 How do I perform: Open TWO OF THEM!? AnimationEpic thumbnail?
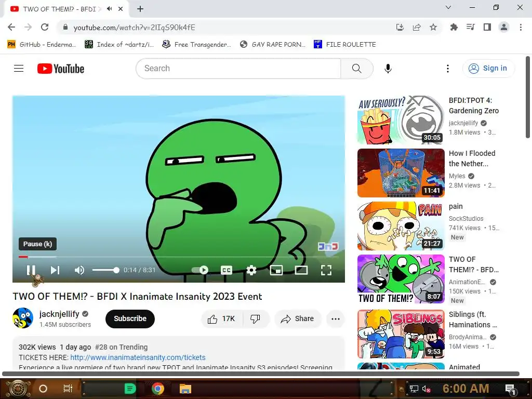pyautogui.click(x=401, y=279)
